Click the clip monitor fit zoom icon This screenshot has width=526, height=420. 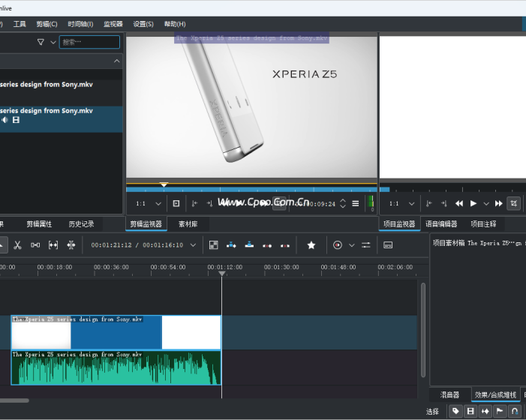(176, 203)
